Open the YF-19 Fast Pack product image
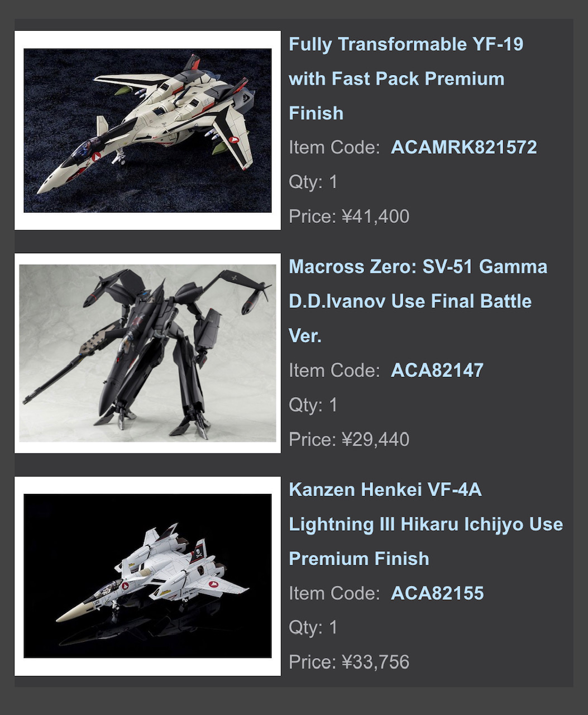This screenshot has width=588, height=715. [x=147, y=130]
